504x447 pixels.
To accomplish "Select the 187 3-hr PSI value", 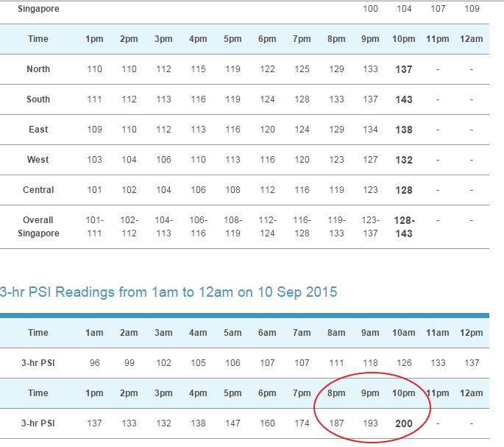I will coord(336,424).
